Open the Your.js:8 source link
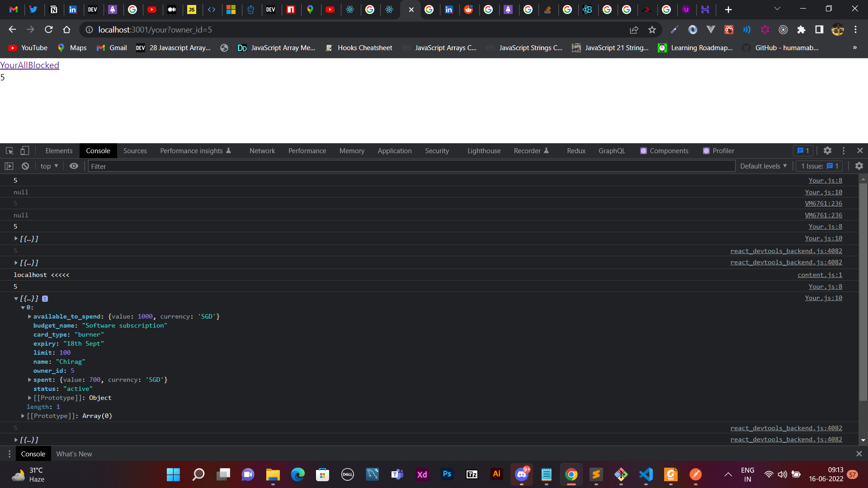Viewport: 868px width, 488px height. (x=825, y=180)
